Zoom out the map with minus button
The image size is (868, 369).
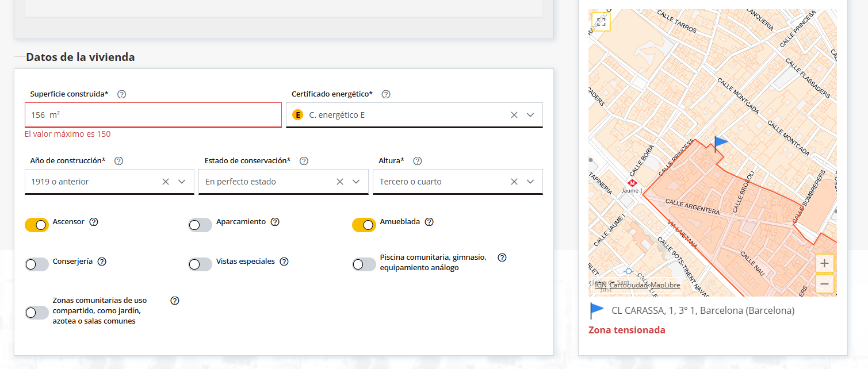(824, 284)
